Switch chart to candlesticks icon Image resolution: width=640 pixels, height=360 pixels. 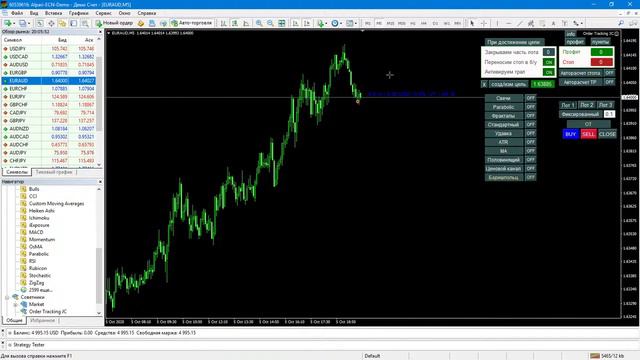click(x=235, y=23)
